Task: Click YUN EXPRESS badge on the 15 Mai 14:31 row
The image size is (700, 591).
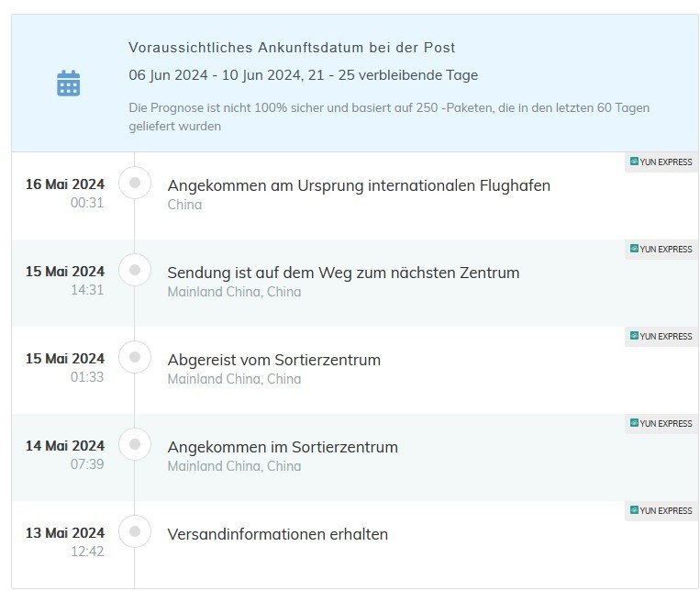Action: pos(661,250)
